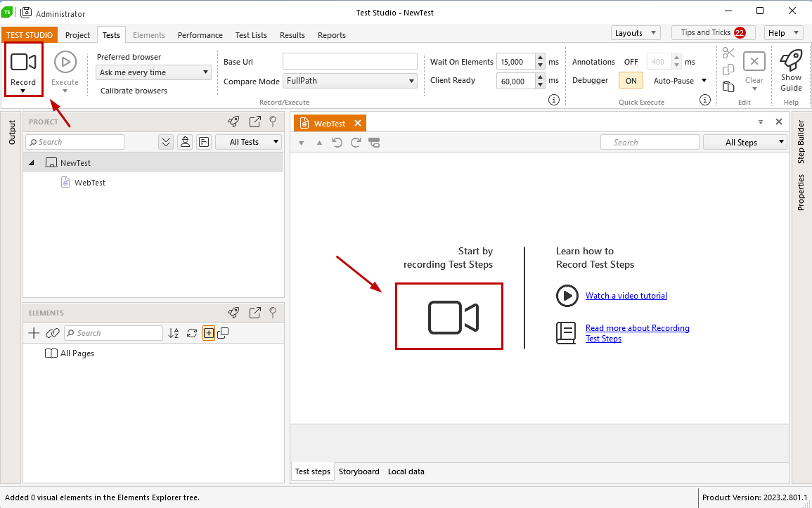Screen dimensions: 812x508
Task: Open Auto-Pause dropdown arrow
Action: [704, 81]
